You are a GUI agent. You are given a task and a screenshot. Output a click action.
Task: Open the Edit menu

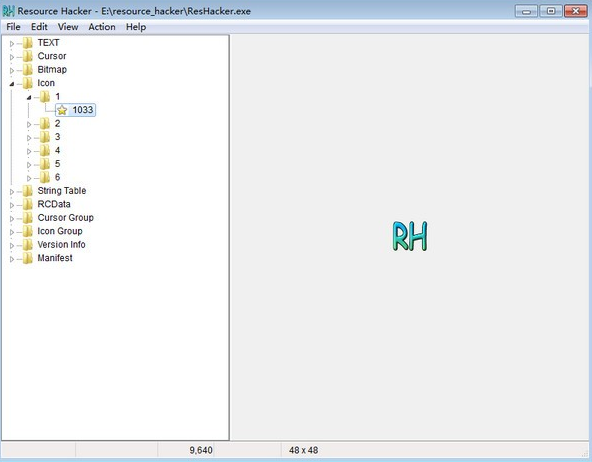(39, 27)
